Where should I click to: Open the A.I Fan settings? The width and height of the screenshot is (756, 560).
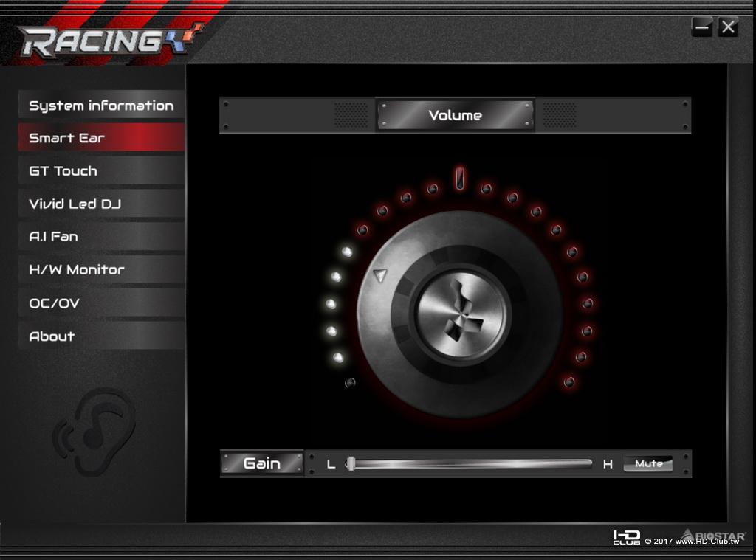click(101, 237)
